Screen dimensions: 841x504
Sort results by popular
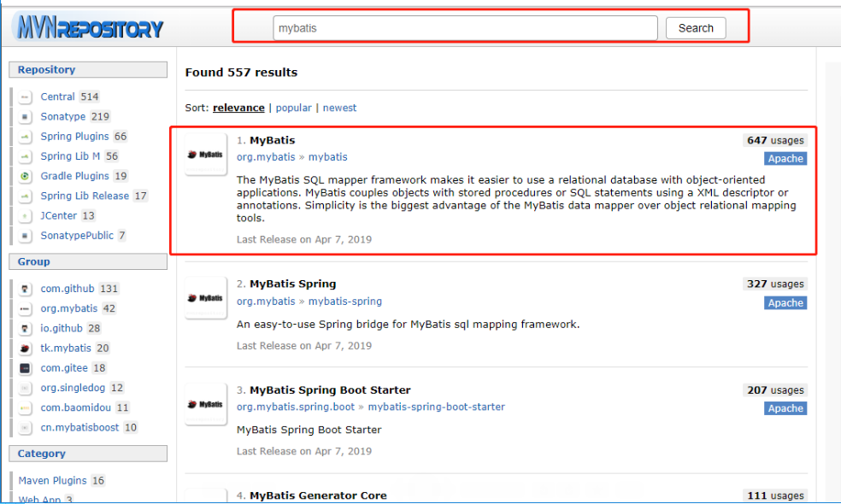pos(293,108)
